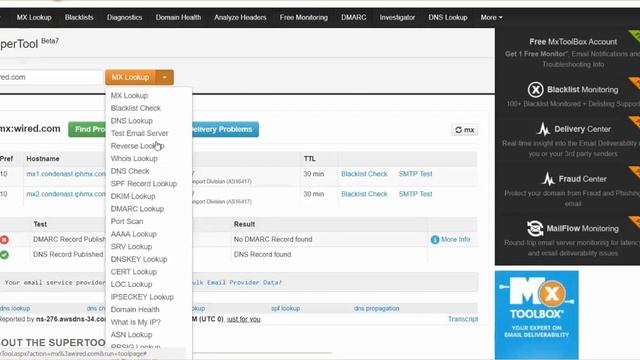Click the Delivery Center pulse icon
The width and height of the screenshot is (640, 360).
pos(543,129)
